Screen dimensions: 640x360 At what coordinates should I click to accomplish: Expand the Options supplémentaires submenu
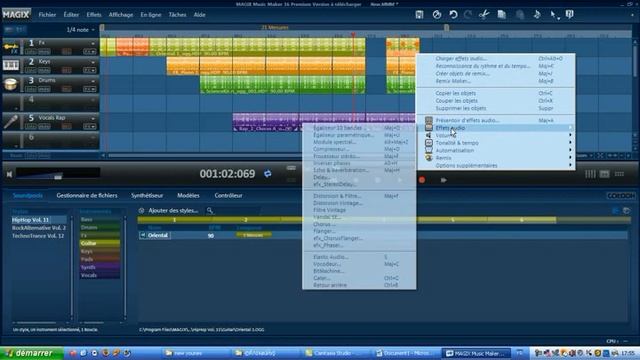point(496,165)
